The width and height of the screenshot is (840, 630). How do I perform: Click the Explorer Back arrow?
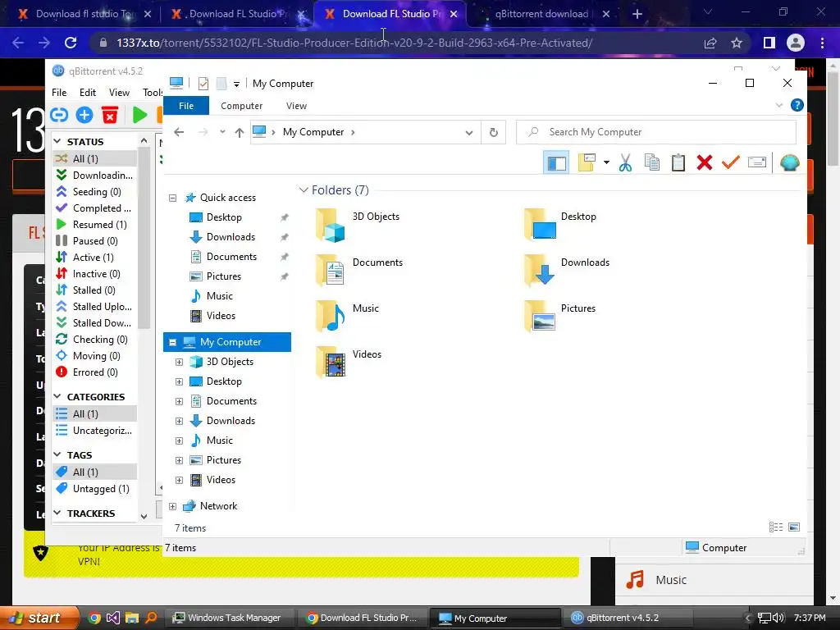click(179, 132)
